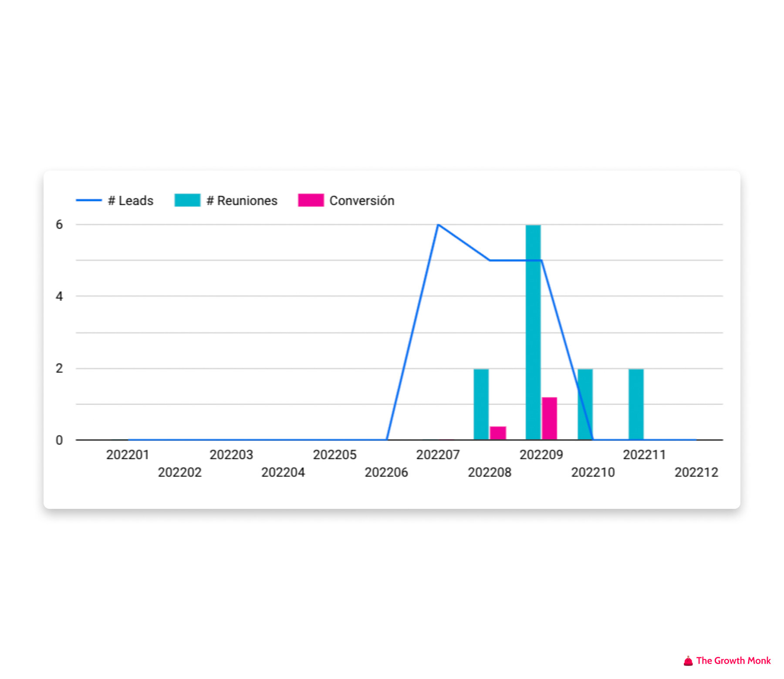Click x-axis label '202202'
The height and width of the screenshot is (679, 784).
pyautogui.click(x=180, y=472)
